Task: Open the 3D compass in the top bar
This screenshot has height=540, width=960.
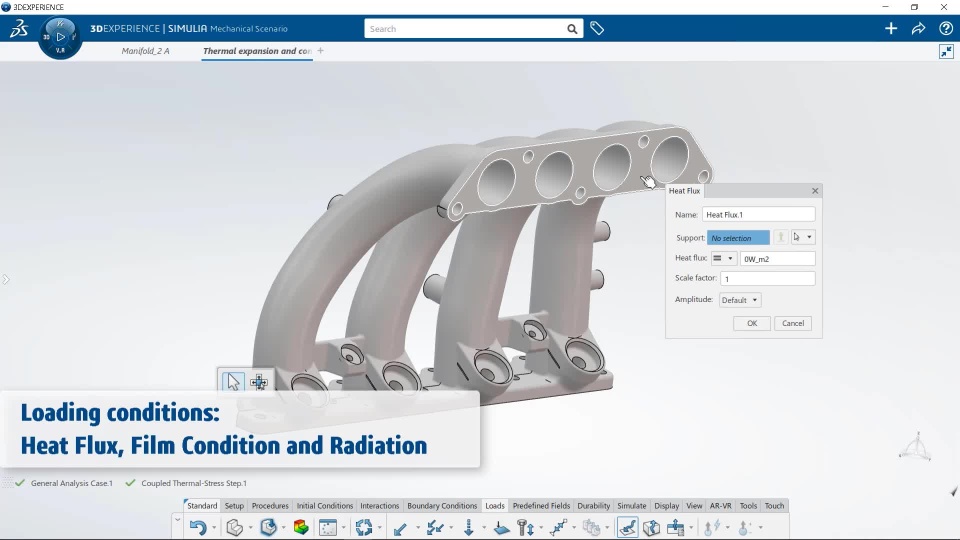Action: [60, 37]
